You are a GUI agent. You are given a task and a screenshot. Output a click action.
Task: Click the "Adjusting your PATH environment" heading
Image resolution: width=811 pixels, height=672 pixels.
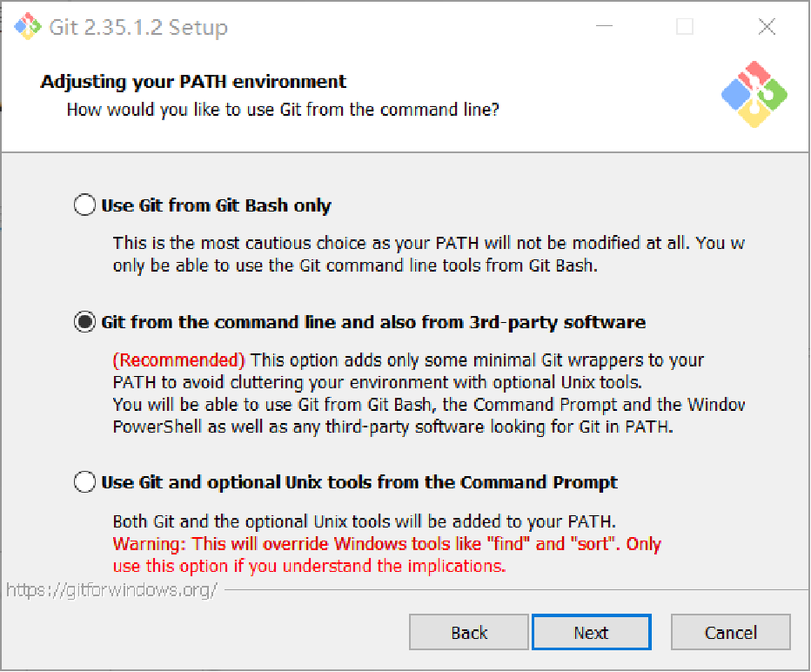pyautogui.click(x=193, y=82)
